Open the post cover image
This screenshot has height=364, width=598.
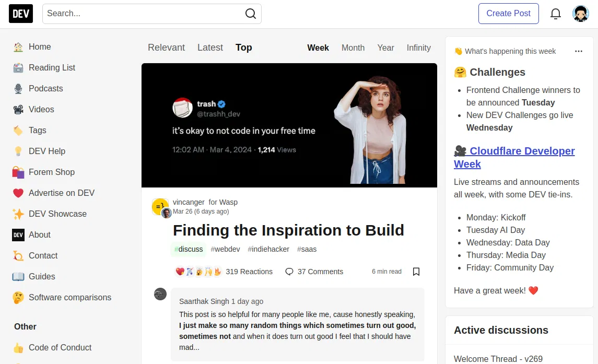pos(289,125)
